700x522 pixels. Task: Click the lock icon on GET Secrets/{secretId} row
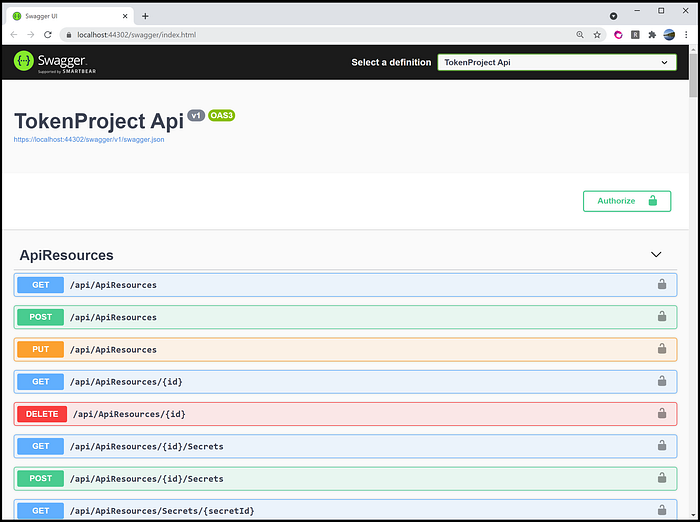pyautogui.click(x=662, y=510)
